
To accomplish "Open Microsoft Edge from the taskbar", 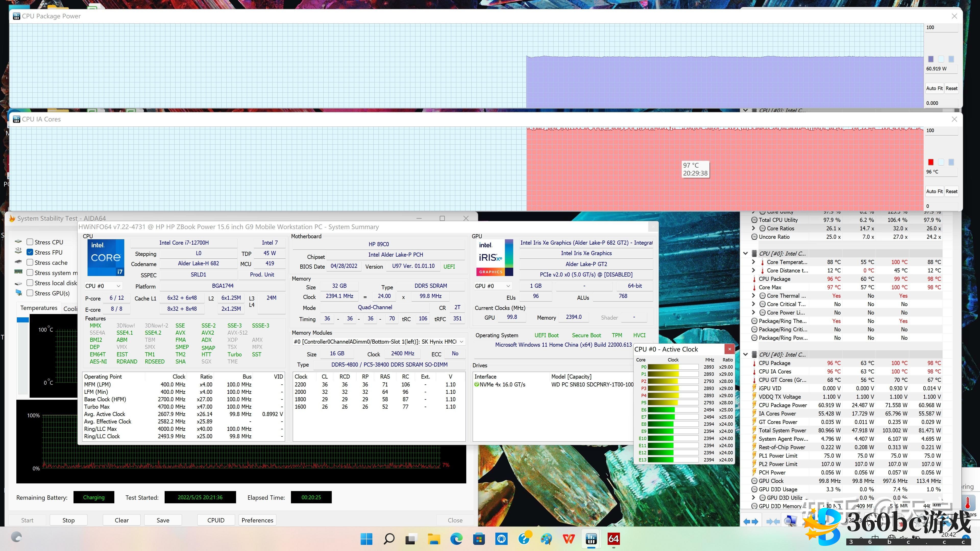I will 456,539.
